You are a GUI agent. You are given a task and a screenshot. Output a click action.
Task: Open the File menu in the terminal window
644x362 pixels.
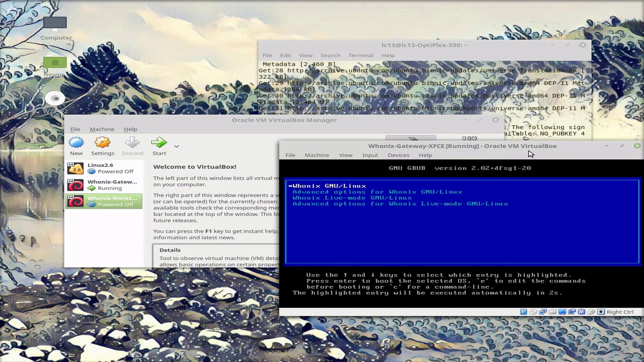click(x=267, y=55)
